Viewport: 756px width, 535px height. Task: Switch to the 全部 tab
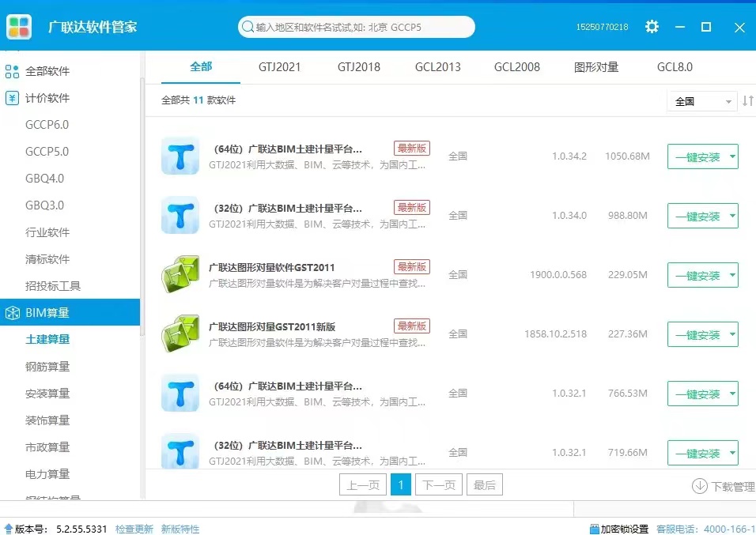(201, 66)
